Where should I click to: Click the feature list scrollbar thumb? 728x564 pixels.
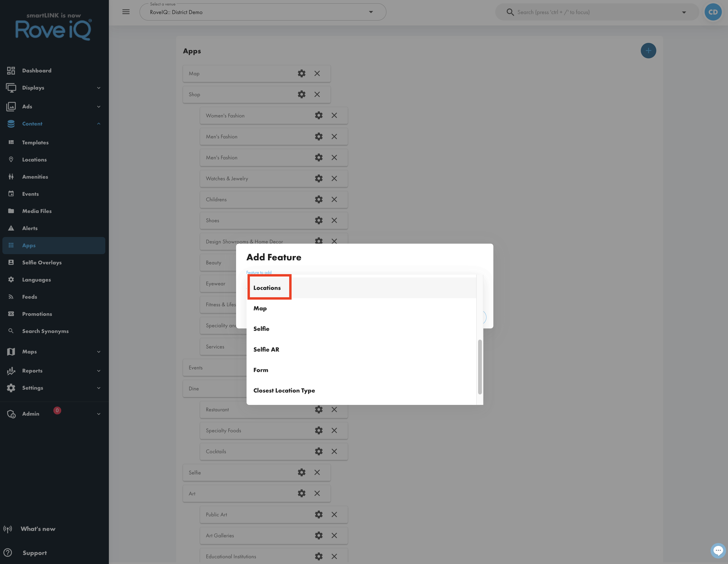tap(480, 367)
